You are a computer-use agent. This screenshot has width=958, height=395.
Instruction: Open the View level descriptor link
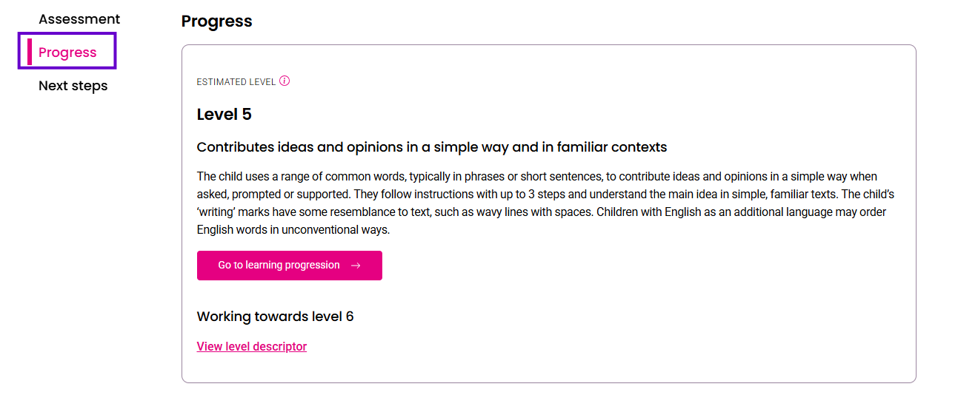click(252, 347)
